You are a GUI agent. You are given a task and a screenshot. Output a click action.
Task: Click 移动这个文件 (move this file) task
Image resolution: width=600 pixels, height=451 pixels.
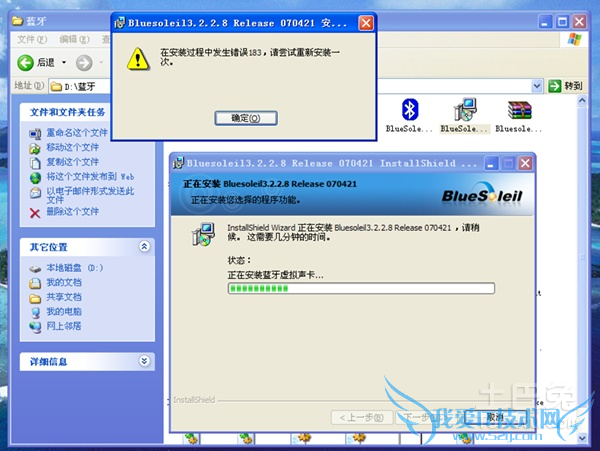73,147
